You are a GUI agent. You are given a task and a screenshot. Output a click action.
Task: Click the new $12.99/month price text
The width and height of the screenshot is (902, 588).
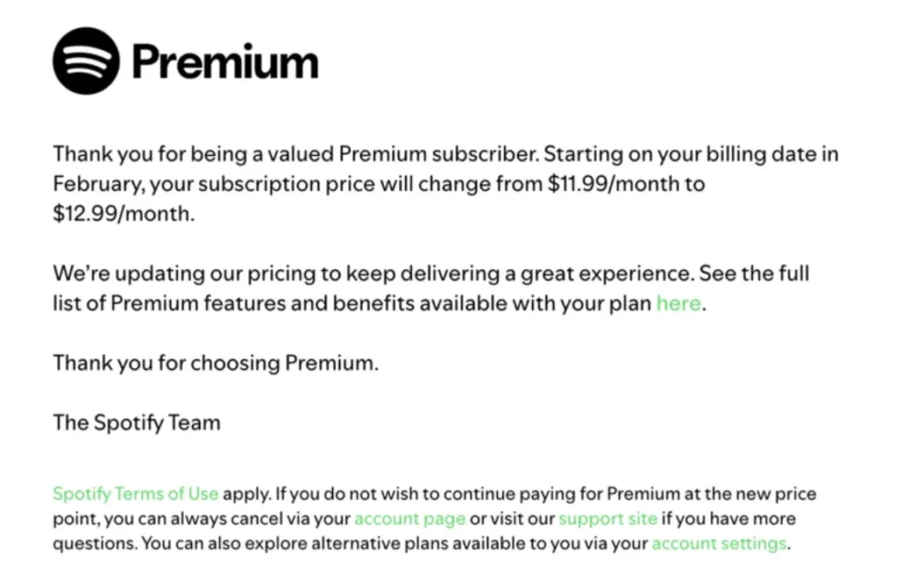(122, 215)
